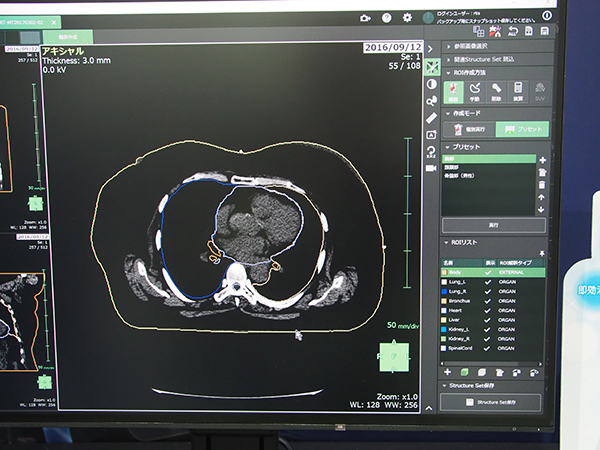Click the help question mark icon
The height and width of the screenshot is (450, 600).
(386, 17)
